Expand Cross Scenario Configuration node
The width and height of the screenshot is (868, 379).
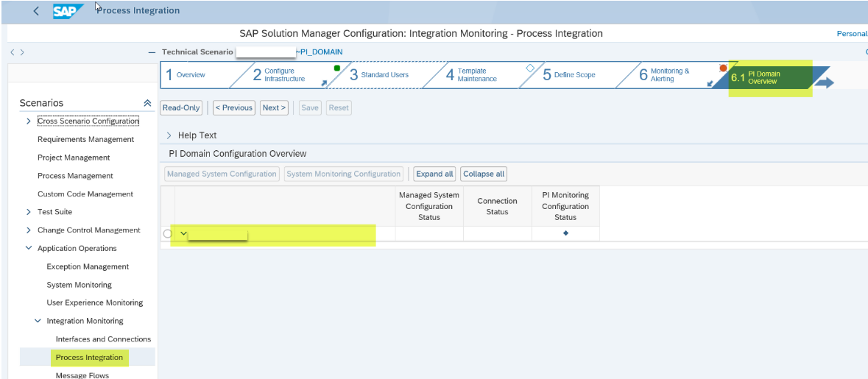point(29,121)
